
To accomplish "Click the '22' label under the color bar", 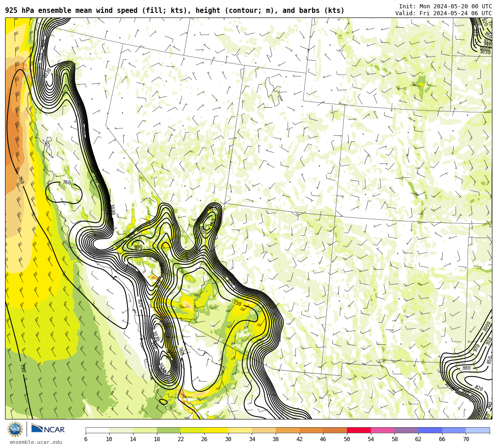I will (x=181, y=439).
